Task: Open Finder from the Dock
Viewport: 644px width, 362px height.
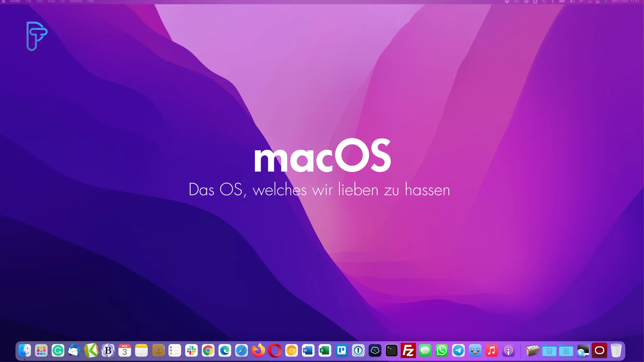Action: click(25, 350)
